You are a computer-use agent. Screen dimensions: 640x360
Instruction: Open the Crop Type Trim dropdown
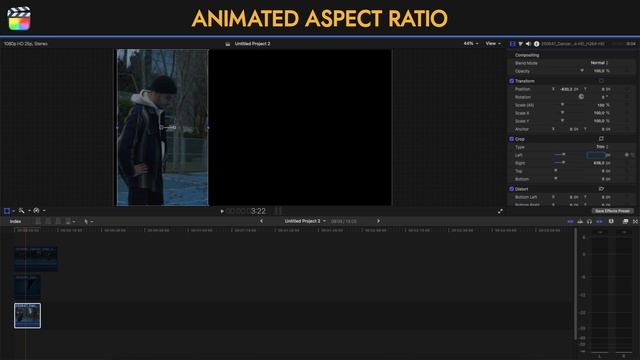click(602, 147)
